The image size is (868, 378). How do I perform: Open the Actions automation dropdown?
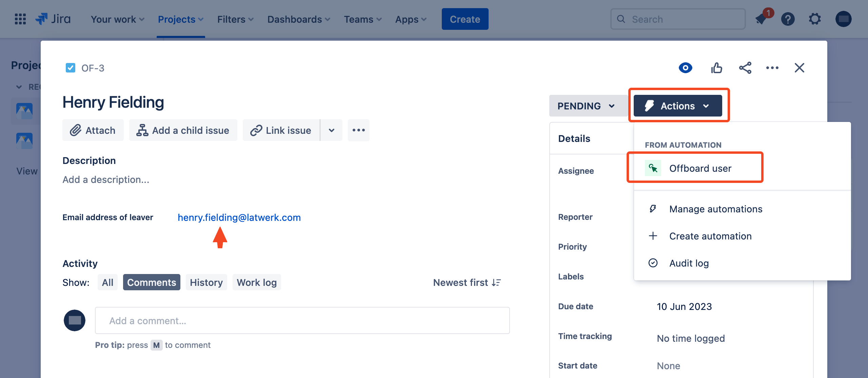click(678, 106)
